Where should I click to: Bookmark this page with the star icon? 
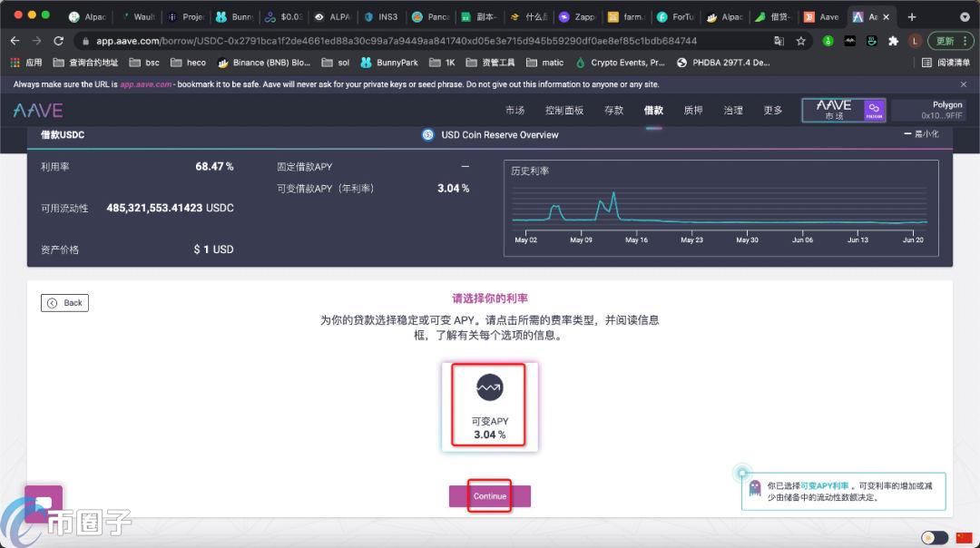click(800, 41)
